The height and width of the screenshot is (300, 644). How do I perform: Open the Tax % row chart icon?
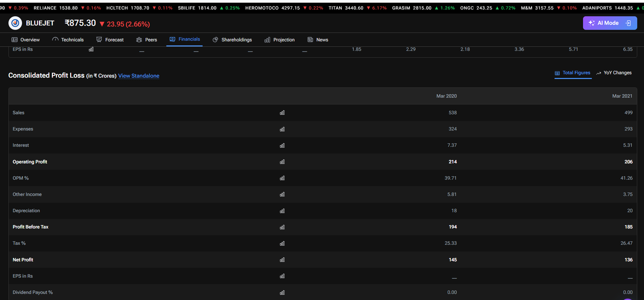(x=282, y=243)
